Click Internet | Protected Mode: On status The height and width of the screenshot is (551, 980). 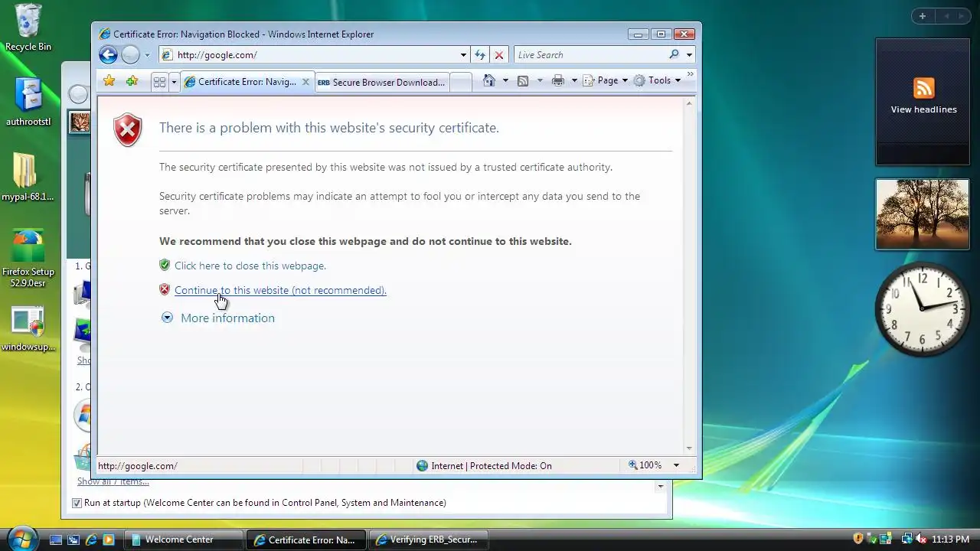tap(484, 465)
